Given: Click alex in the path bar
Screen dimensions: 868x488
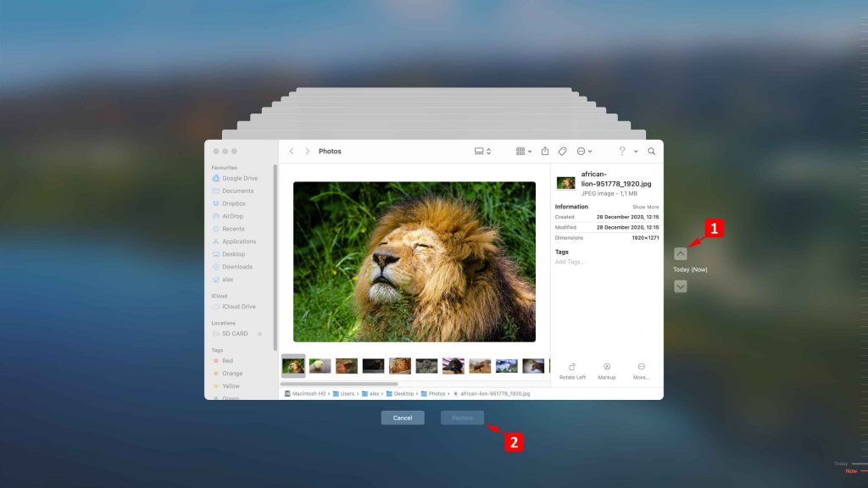Looking at the screenshot, I should pos(370,394).
